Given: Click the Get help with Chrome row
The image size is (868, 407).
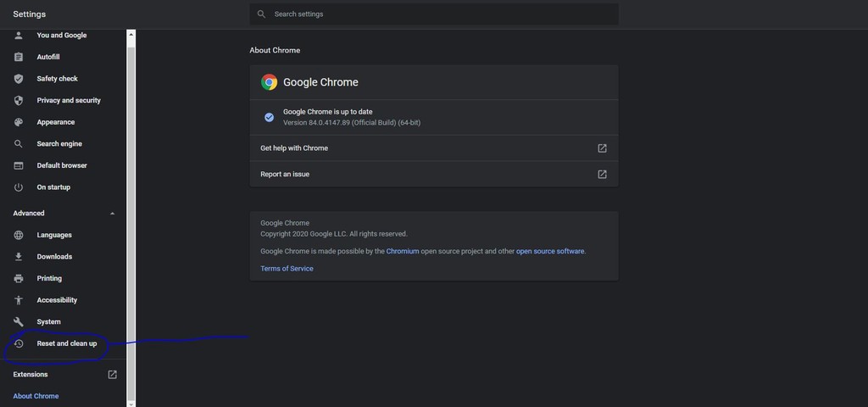Looking at the screenshot, I should 434,148.
